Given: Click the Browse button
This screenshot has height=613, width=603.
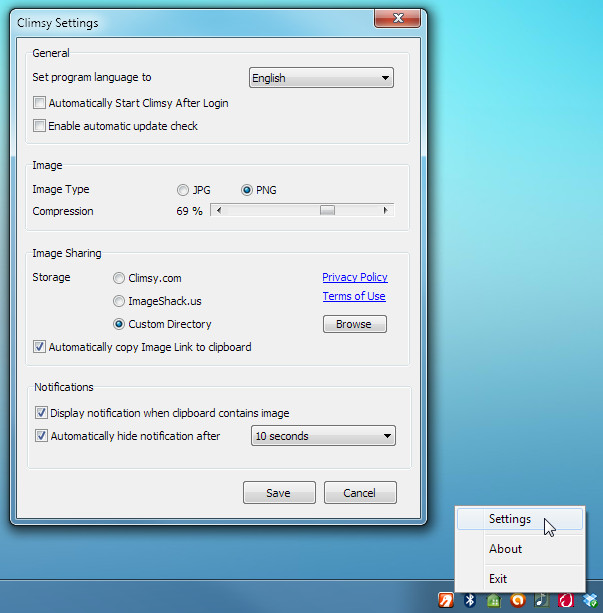Looking at the screenshot, I should (x=355, y=324).
